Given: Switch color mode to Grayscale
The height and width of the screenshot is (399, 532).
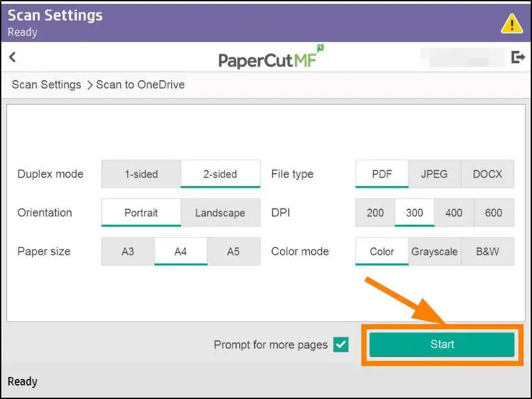Looking at the screenshot, I should click(434, 251).
